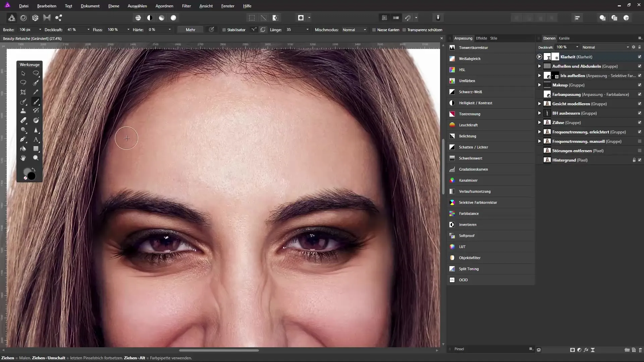Toggle snapping magnet icon
Image resolution: width=644 pixels, height=362 pixels.
[408, 18]
